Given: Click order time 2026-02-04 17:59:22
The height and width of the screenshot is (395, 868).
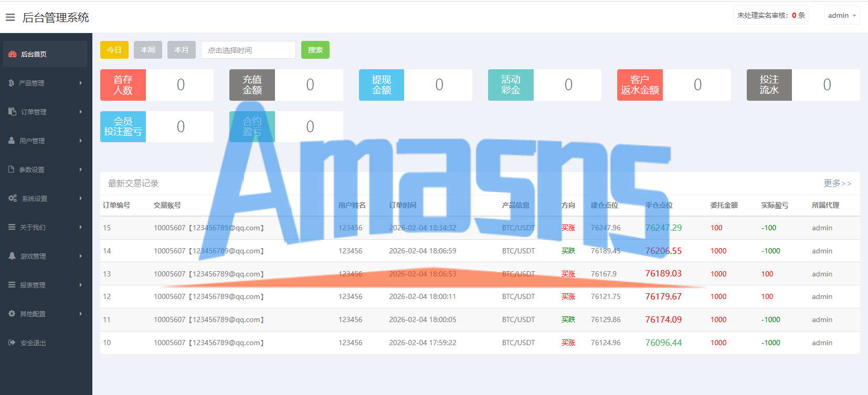Looking at the screenshot, I should [x=422, y=343].
